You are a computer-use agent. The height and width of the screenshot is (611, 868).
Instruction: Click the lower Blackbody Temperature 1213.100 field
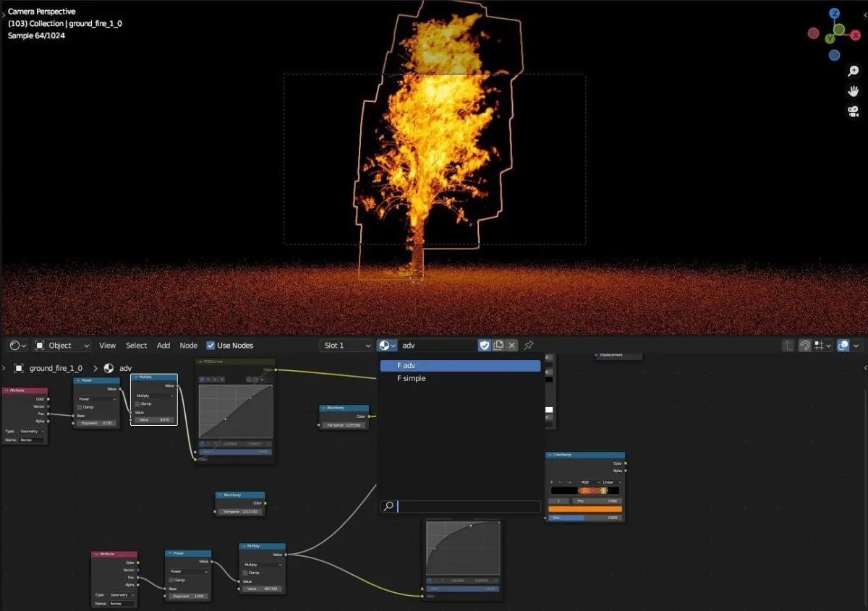pos(241,512)
